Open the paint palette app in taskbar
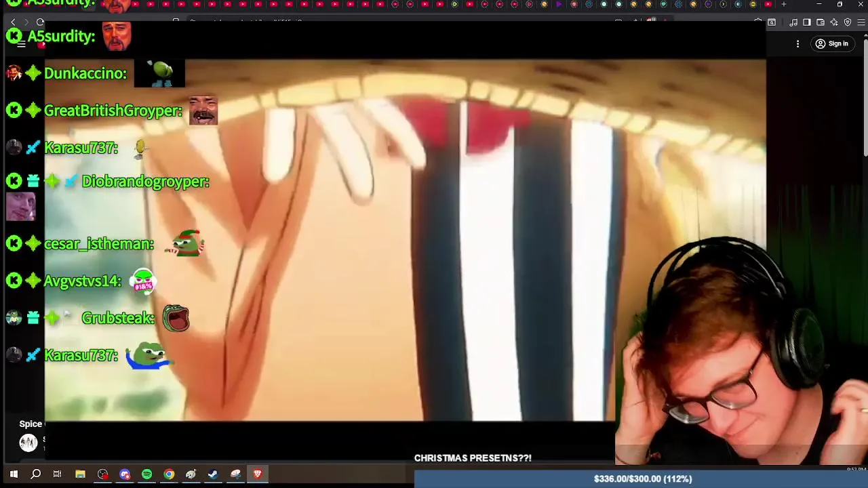Image resolution: width=868 pixels, height=488 pixels. [x=191, y=474]
